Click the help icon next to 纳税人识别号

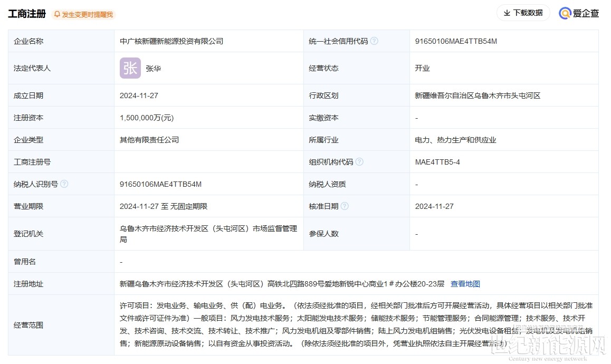[x=64, y=184]
